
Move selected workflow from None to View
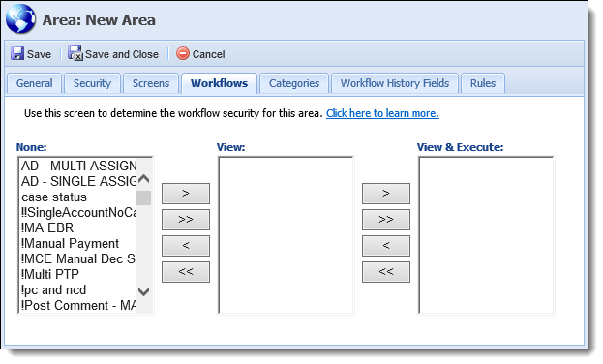pyautogui.click(x=186, y=194)
